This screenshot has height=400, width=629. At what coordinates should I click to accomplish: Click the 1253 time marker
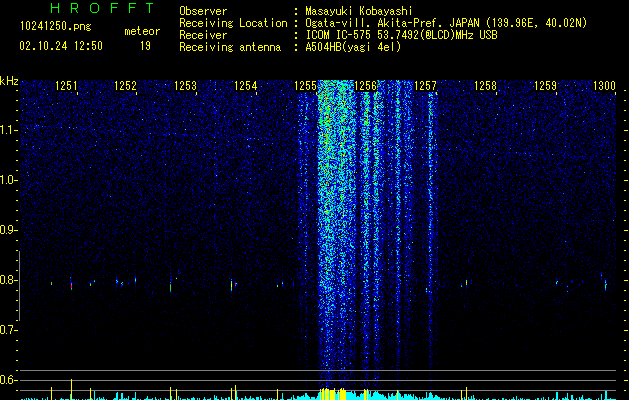tap(186, 86)
